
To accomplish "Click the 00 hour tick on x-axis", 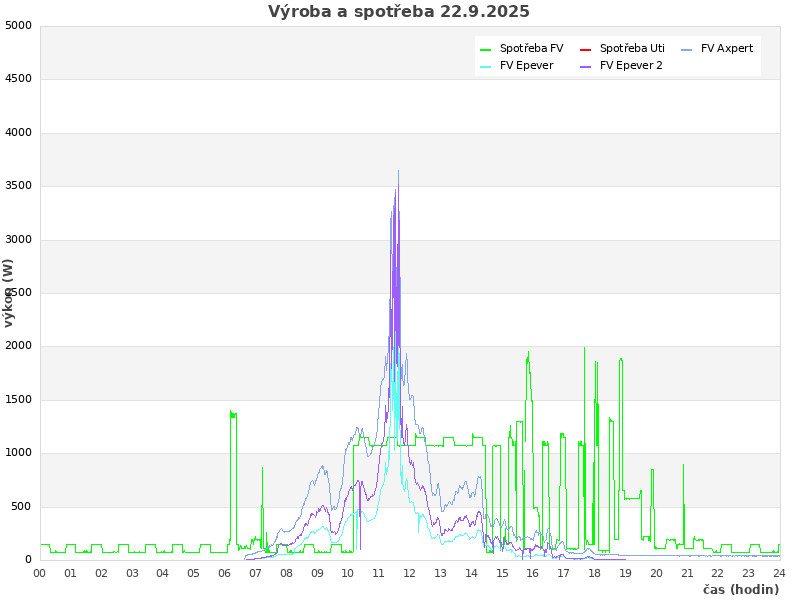I will point(40,573).
